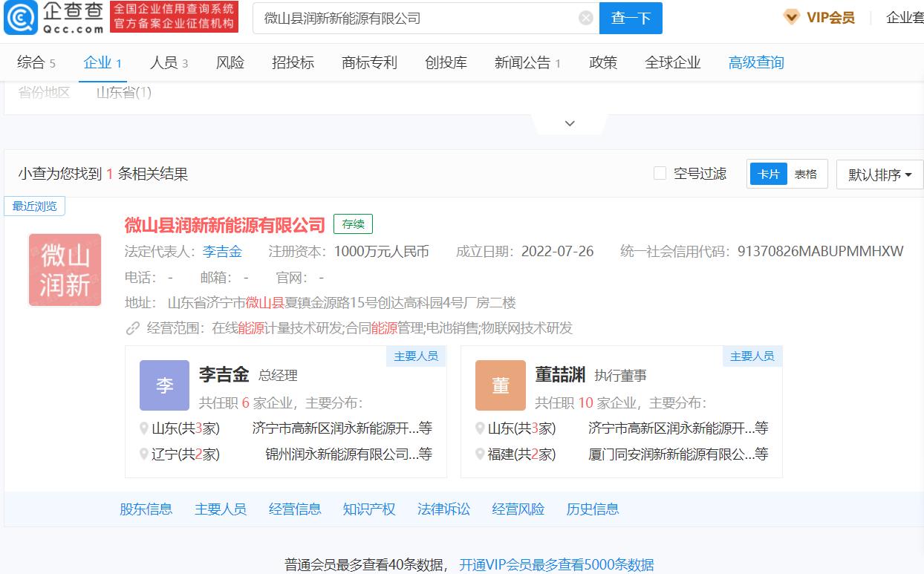Click the location pin beside 山东(共3家) under 董喆渊
Screen dimensions: 924x574
click(x=481, y=428)
